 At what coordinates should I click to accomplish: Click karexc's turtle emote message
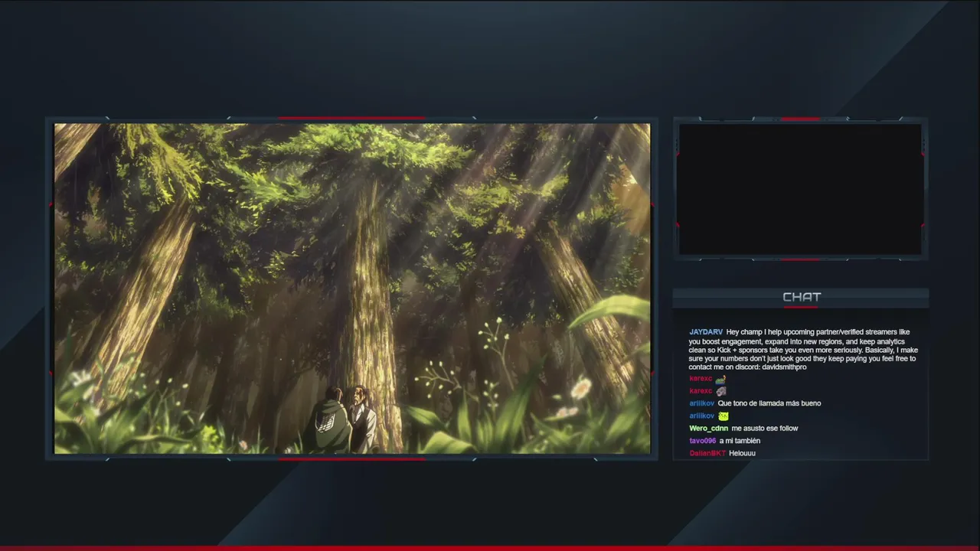720,379
